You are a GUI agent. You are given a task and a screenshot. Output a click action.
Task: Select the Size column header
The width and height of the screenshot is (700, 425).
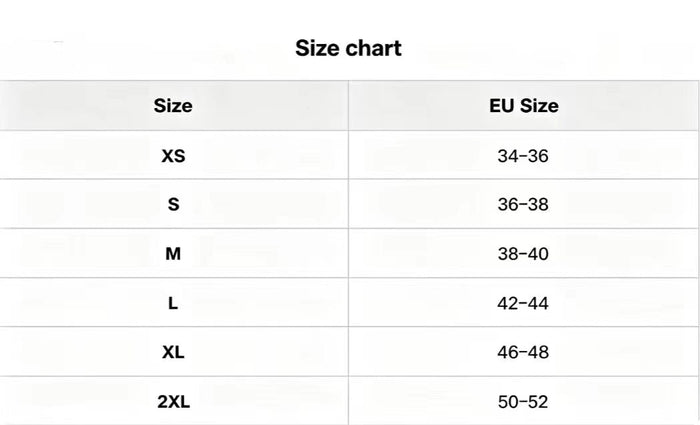pyautogui.click(x=173, y=106)
